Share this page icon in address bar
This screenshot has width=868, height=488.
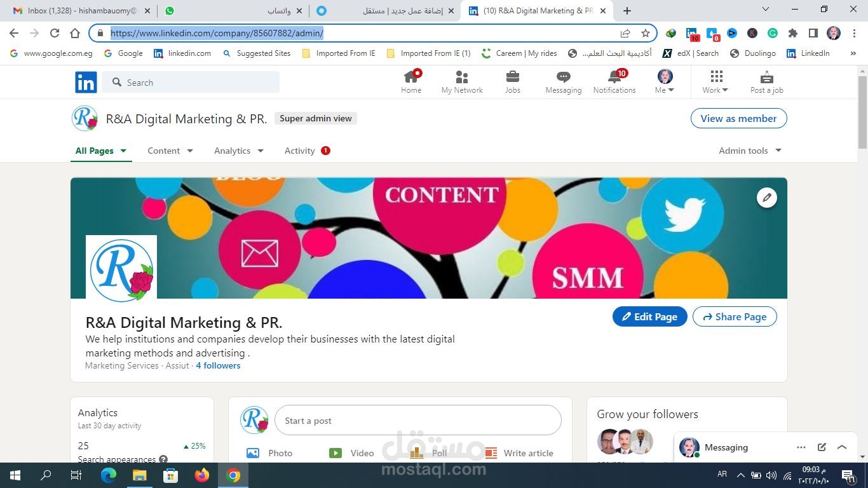(625, 33)
